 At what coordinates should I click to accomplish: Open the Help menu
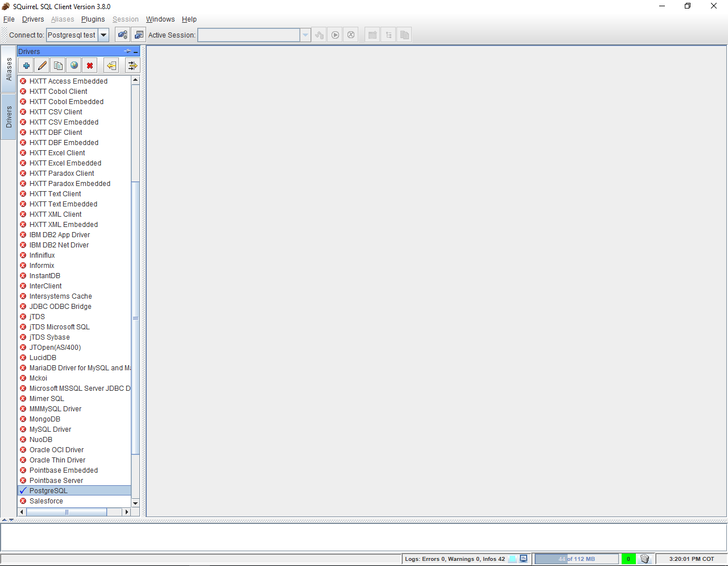point(189,19)
